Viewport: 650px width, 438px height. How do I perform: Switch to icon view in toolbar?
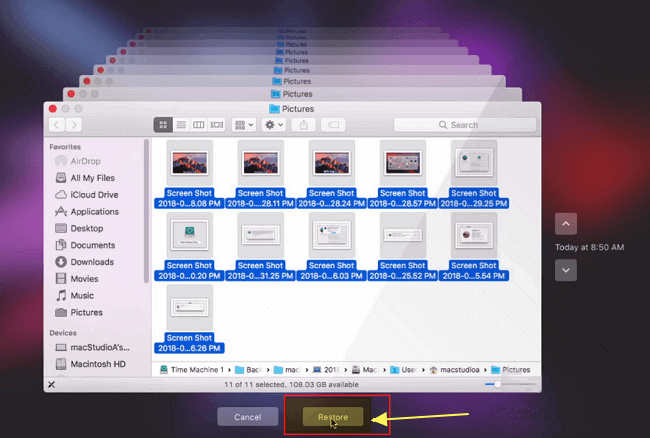(163, 125)
